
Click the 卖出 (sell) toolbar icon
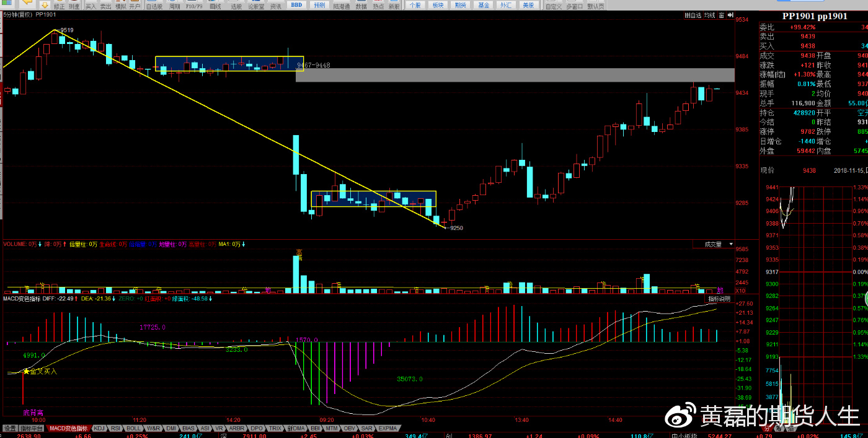point(105,5)
